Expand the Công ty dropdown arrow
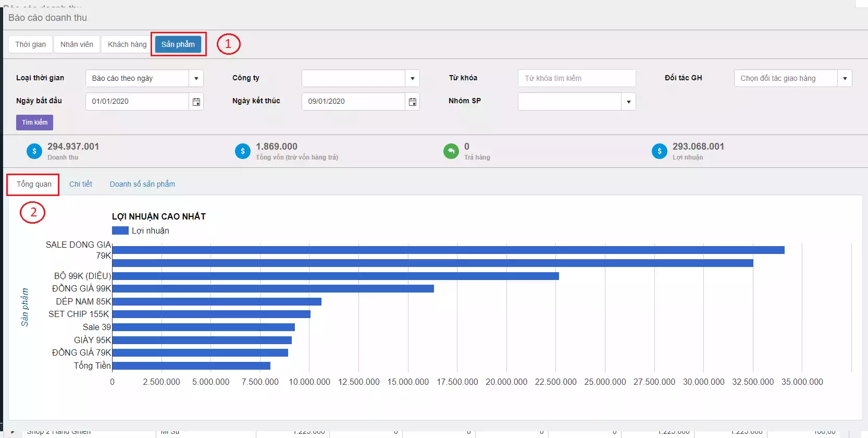The height and width of the screenshot is (438, 868). 412,79
